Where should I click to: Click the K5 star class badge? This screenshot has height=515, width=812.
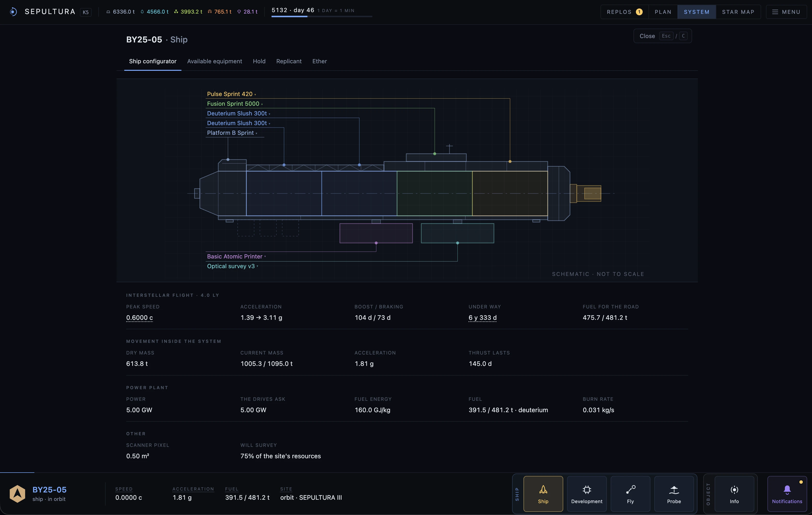pyautogui.click(x=86, y=12)
